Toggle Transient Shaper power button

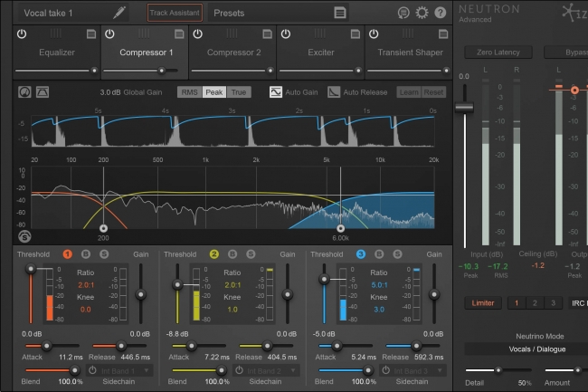click(x=374, y=33)
